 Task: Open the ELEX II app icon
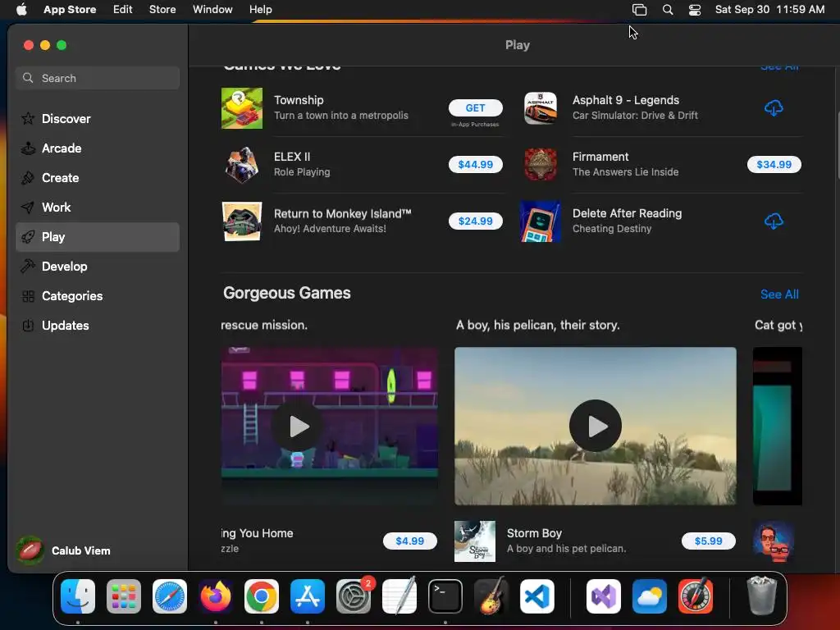[242, 164]
